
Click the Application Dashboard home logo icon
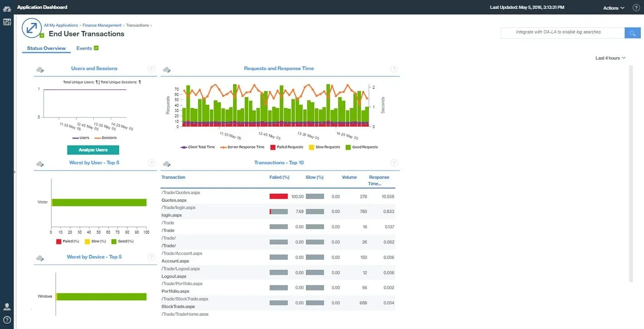click(7, 8)
